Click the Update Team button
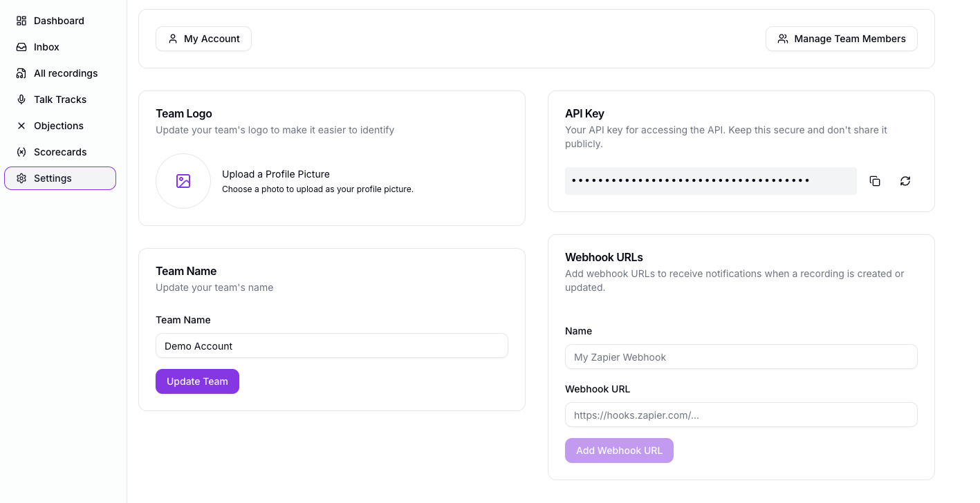Image resolution: width=980 pixels, height=503 pixels. click(x=197, y=381)
